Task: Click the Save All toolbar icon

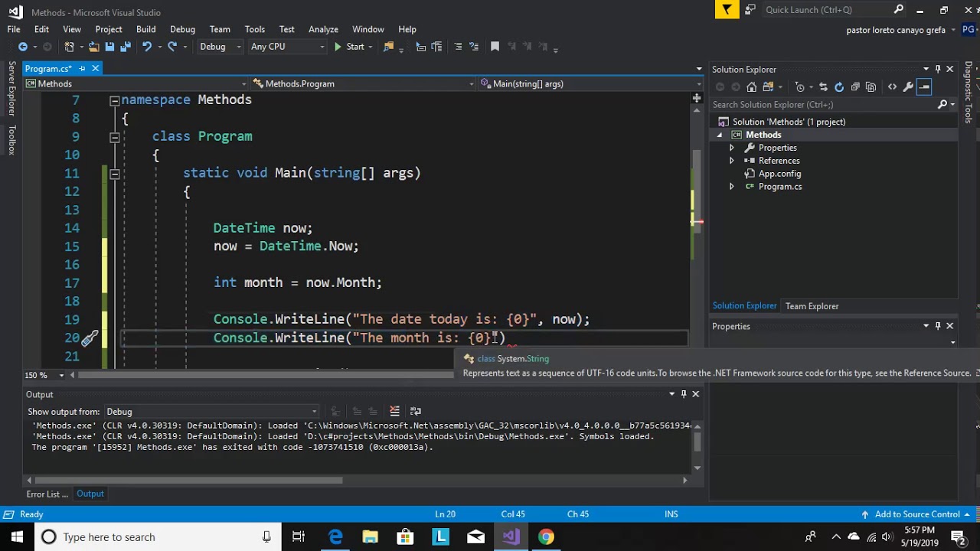Action: click(126, 47)
